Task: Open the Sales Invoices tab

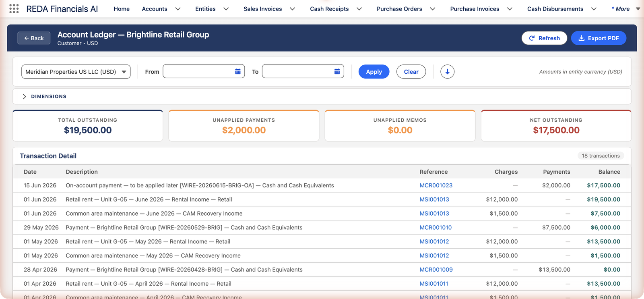Action: click(263, 9)
